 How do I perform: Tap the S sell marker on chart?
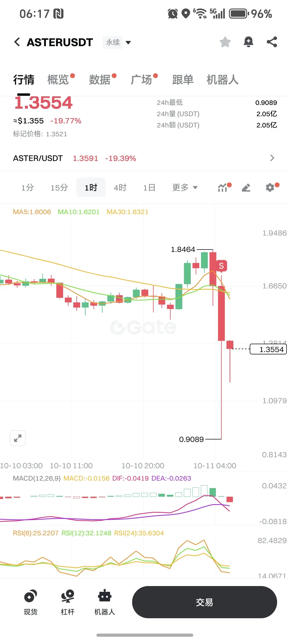[x=221, y=266]
